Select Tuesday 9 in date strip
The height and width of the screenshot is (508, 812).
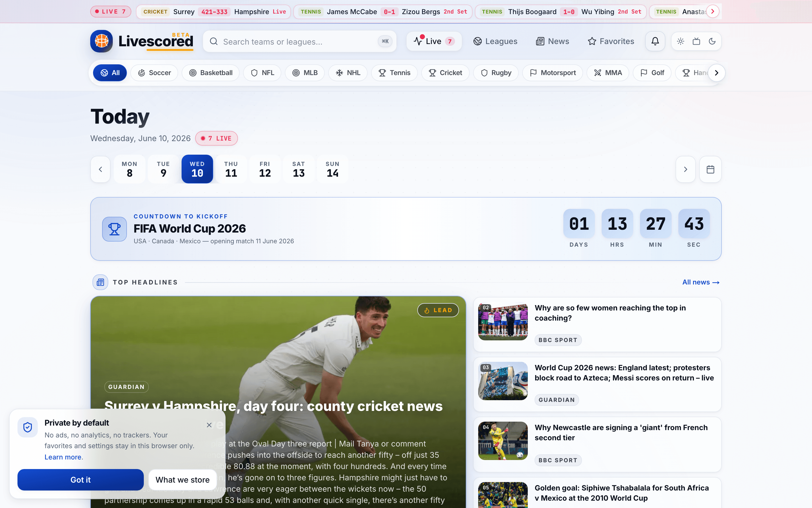[164, 169]
